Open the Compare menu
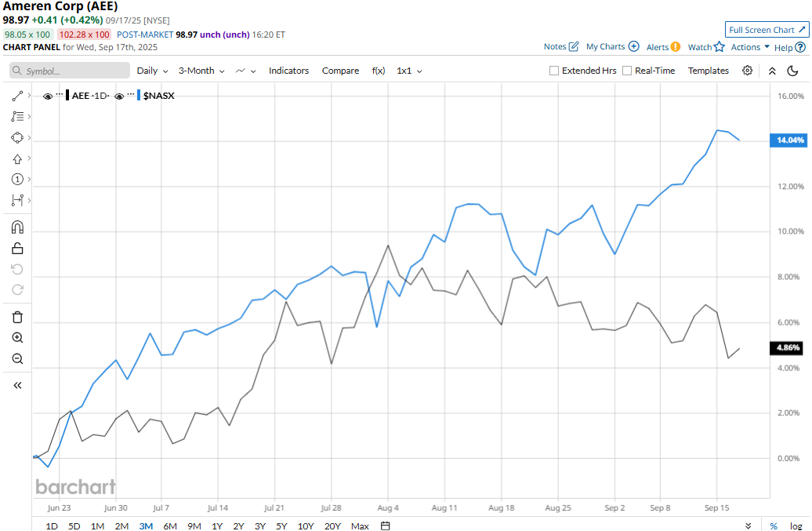Image resolution: width=812 pixels, height=531 pixels. coord(340,71)
